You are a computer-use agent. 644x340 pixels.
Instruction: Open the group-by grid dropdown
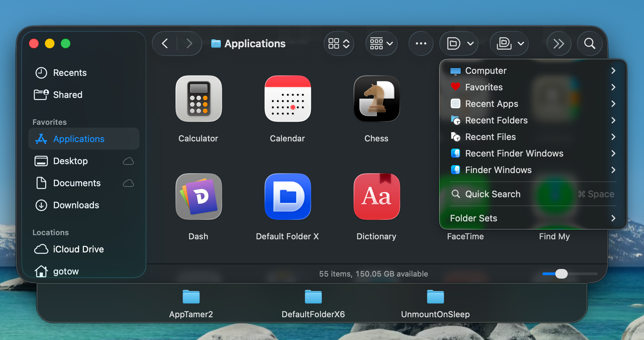pyautogui.click(x=381, y=43)
